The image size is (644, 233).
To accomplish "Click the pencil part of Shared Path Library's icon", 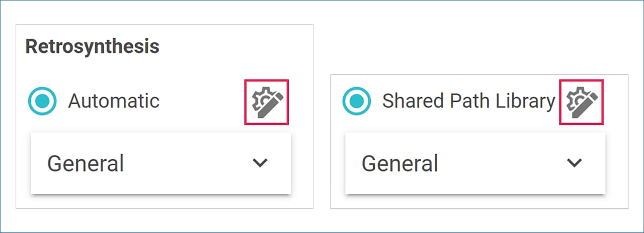I will [x=586, y=104].
